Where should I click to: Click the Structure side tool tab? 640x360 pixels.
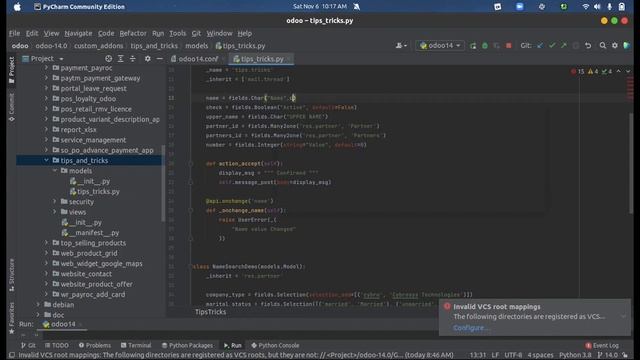(11, 275)
